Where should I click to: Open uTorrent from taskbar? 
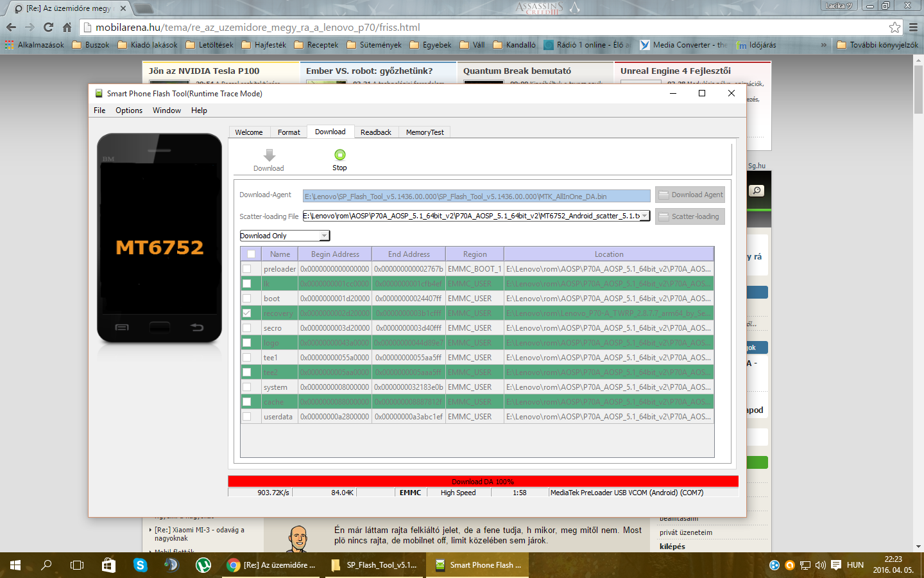(203, 565)
